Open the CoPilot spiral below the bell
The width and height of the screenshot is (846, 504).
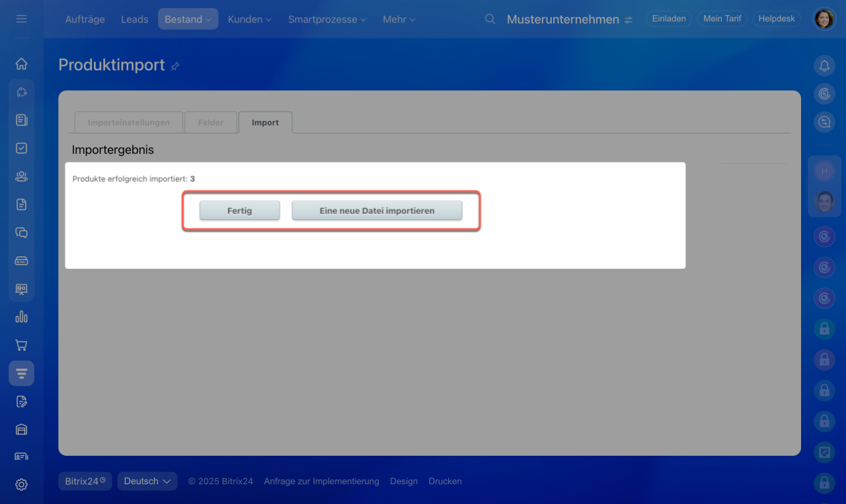pos(824,94)
